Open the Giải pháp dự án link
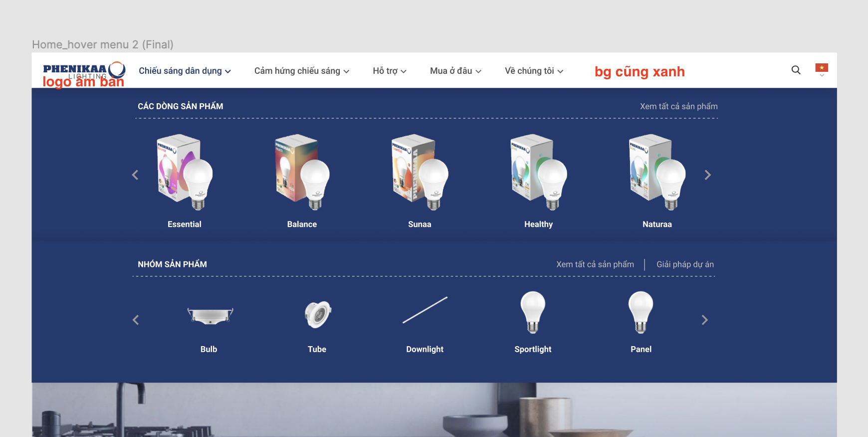The width and height of the screenshot is (868, 437). [685, 264]
